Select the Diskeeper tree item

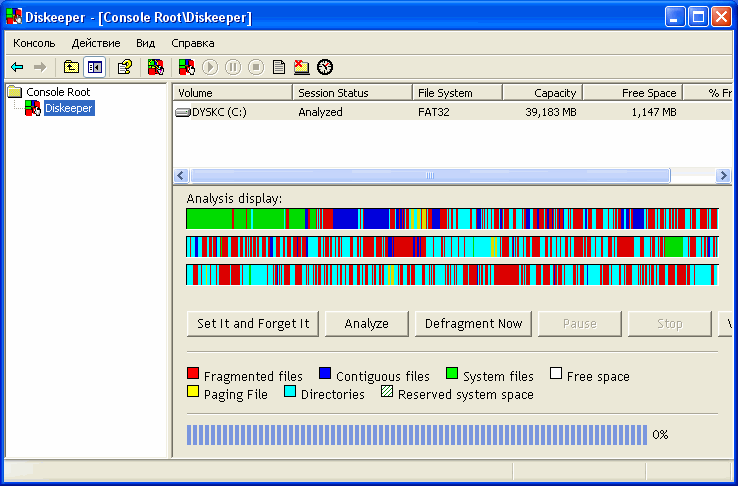click(69, 108)
